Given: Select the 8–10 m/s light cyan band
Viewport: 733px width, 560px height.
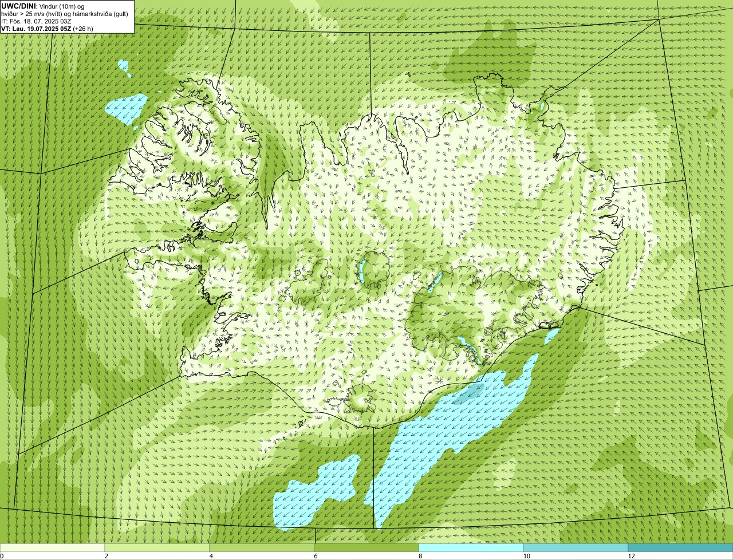Looking at the screenshot, I should point(471,548).
